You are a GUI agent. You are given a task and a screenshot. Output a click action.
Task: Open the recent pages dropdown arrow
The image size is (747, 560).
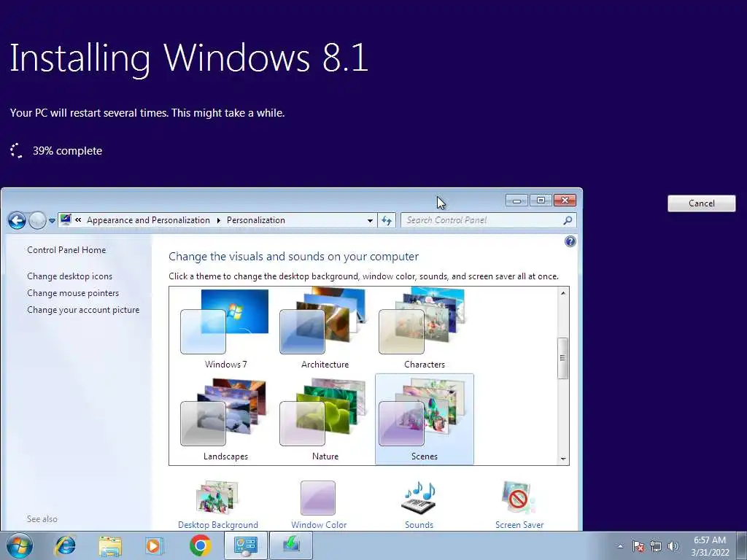[x=52, y=221]
